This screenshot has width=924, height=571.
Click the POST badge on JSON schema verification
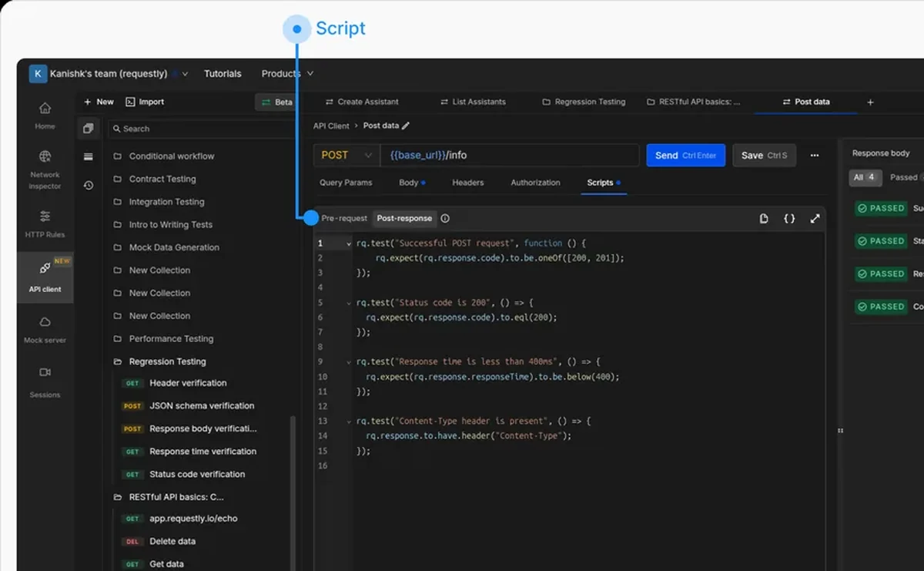[132, 406]
